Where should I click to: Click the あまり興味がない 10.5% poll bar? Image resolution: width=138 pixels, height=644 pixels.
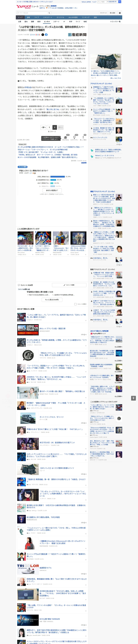point(52,183)
